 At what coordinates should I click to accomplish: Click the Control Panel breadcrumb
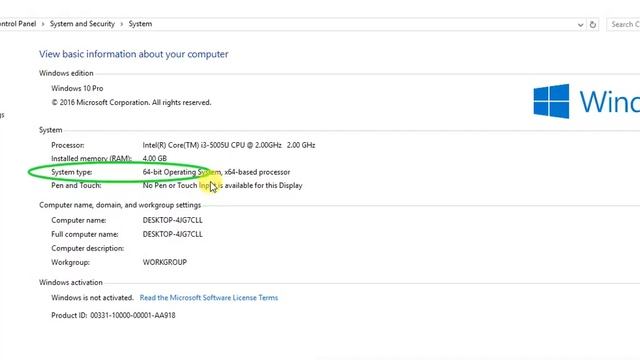18,24
